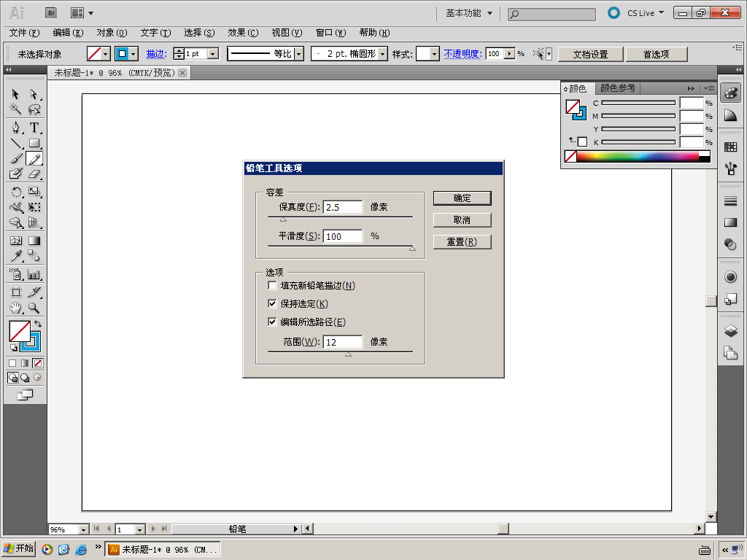The width and height of the screenshot is (747, 560).
Task: Uncheck 编辑所选路径 checkbox
Action: [273, 322]
